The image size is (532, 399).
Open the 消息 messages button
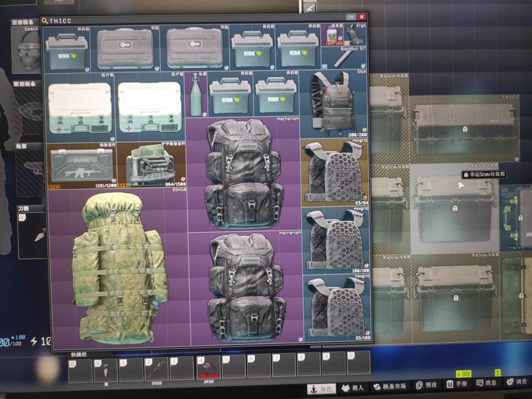pos(485,383)
